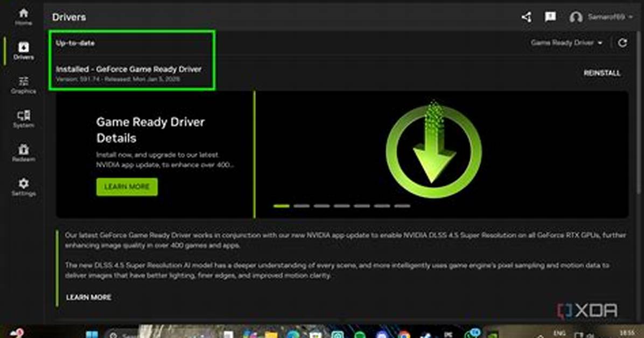The image size is (644, 338).
Task: Select the fourth carousel slide indicator
Action: pyautogui.click(x=342, y=206)
